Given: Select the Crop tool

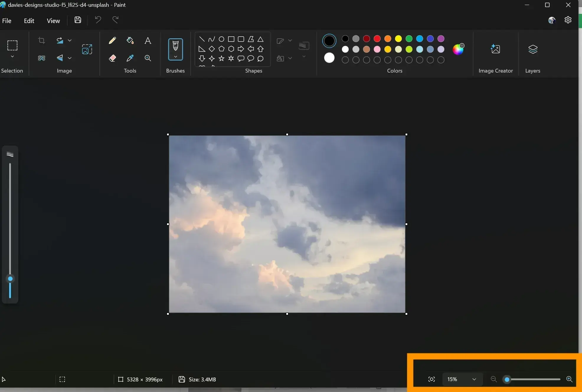Looking at the screenshot, I should coord(42,40).
